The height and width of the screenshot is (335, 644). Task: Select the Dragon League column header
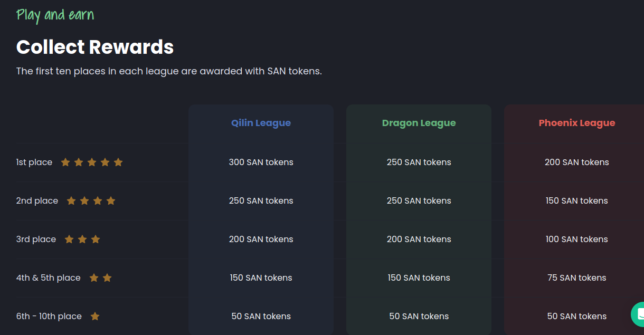419,123
